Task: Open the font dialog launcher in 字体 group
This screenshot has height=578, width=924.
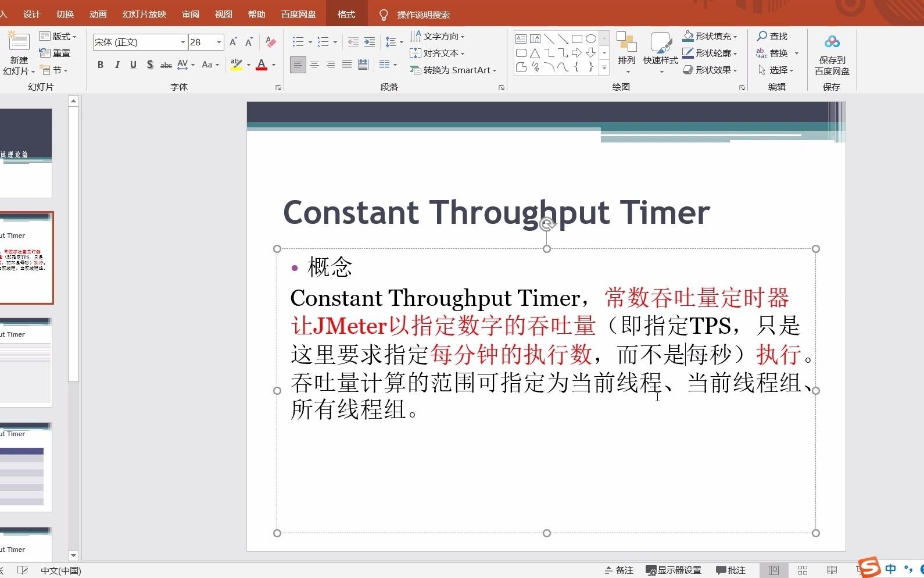Action: 278,88
